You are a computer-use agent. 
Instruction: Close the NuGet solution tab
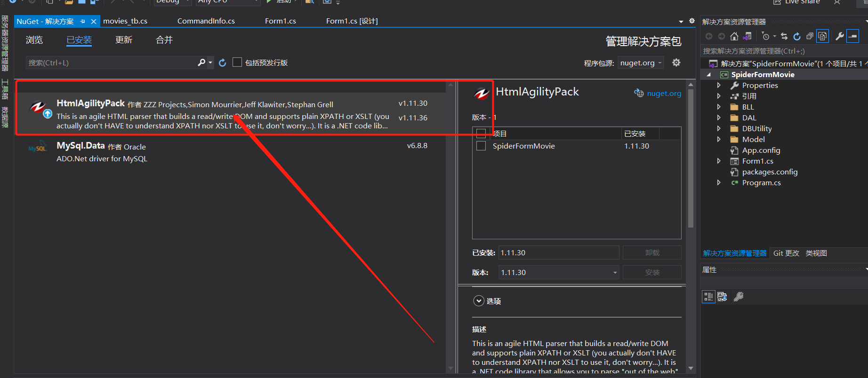[94, 22]
